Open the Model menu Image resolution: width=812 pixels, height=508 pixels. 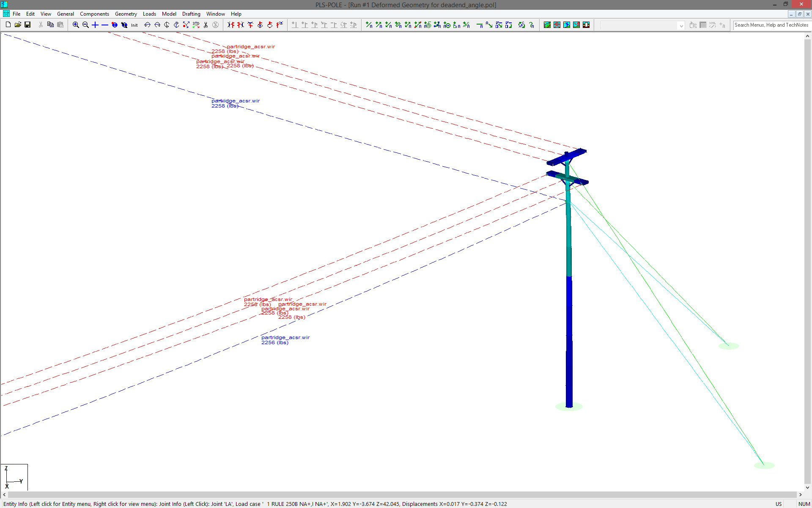click(x=169, y=14)
